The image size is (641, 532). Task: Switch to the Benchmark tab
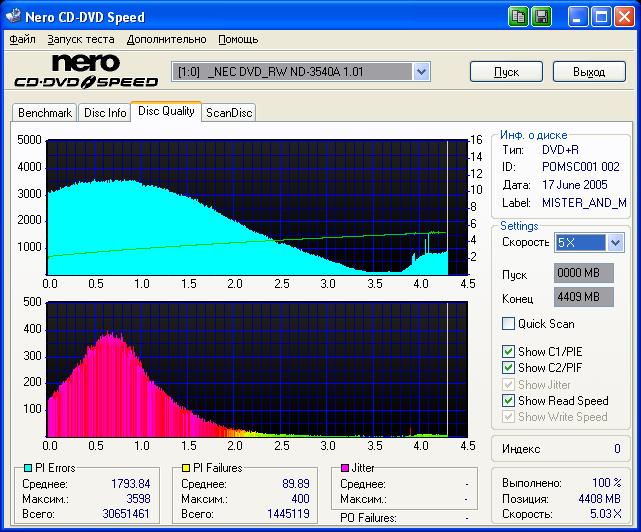[45, 113]
